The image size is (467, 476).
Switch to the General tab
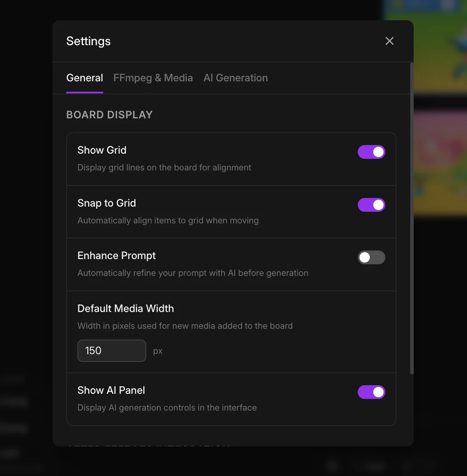[85, 78]
